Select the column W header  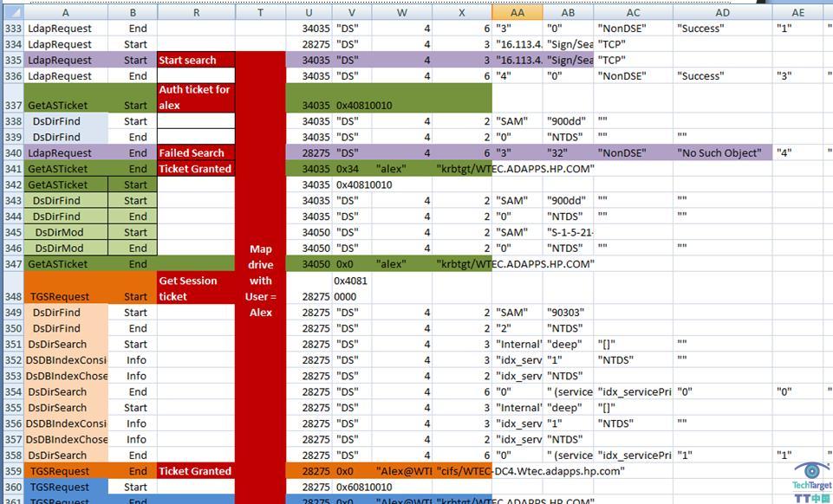(x=402, y=12)
